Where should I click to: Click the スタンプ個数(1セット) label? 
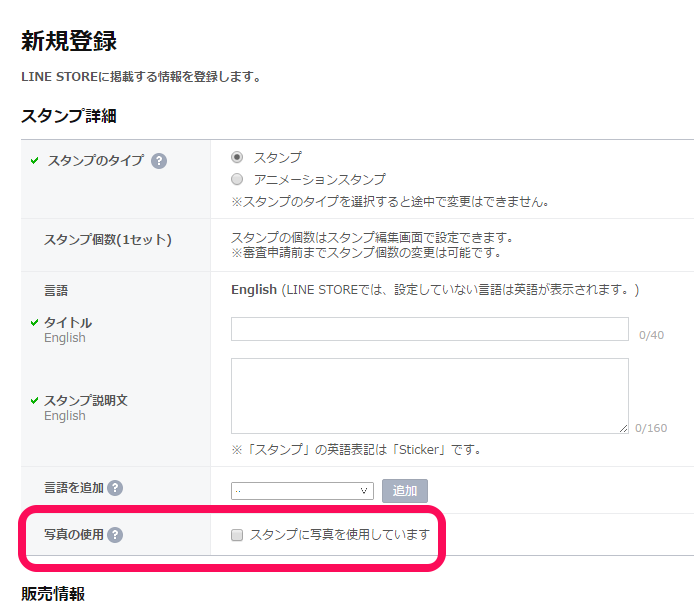click(108, 239)
